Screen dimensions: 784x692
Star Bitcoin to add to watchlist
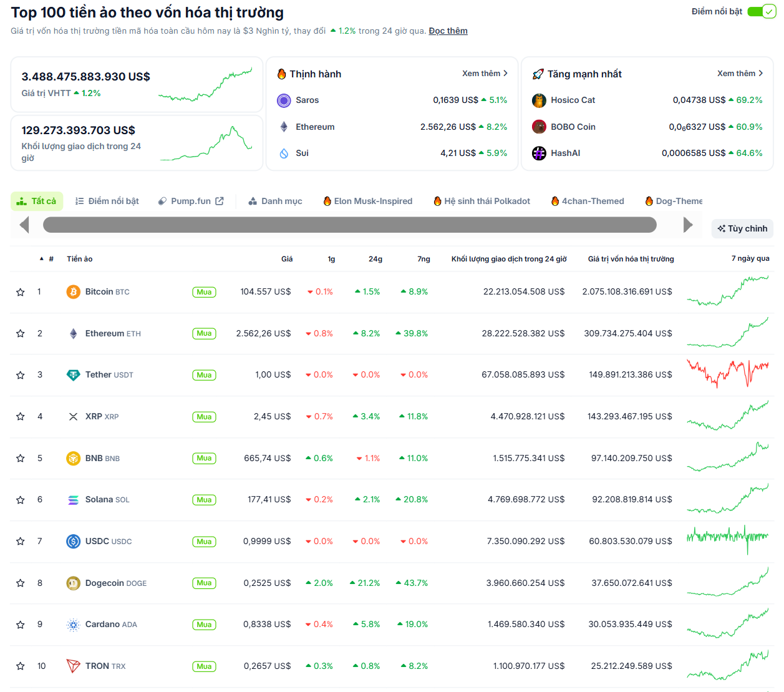coord(21,292)
